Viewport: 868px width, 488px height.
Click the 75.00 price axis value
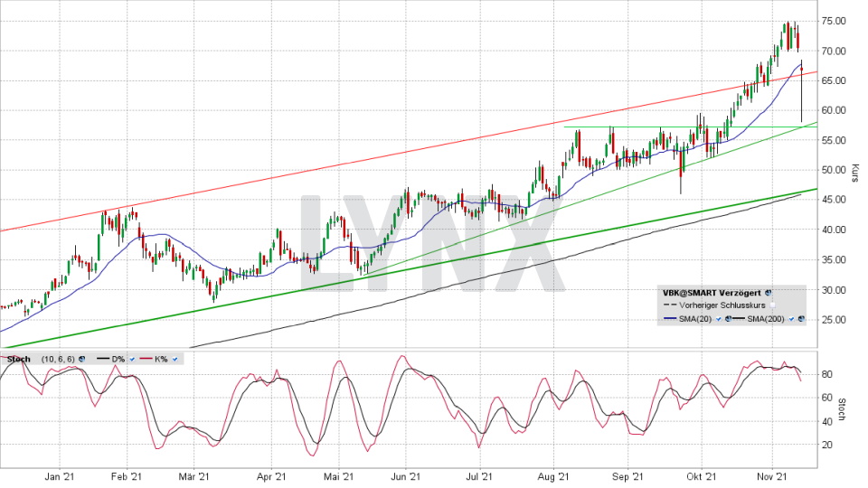tap(835, 21)
